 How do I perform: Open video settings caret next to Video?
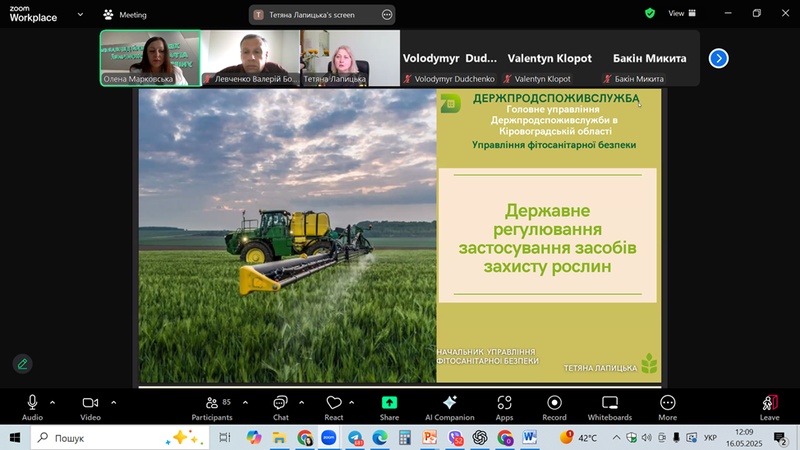113,402
